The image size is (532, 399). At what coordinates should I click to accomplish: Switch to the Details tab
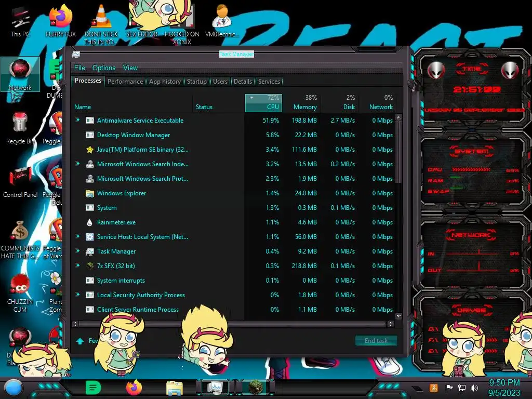(x=243, y=82)
